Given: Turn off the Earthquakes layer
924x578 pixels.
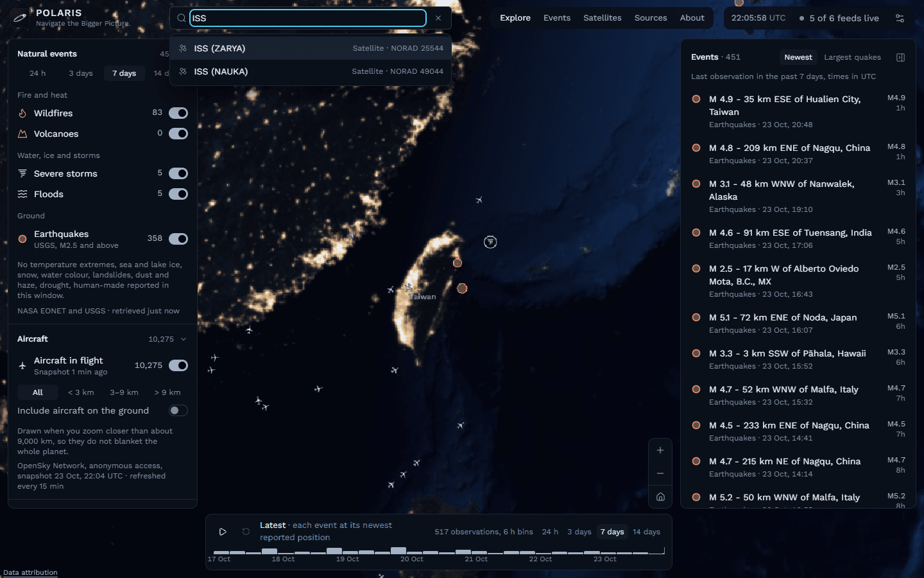Looking at the screenshot, I should pyautogui.click(x=178, y=239).
